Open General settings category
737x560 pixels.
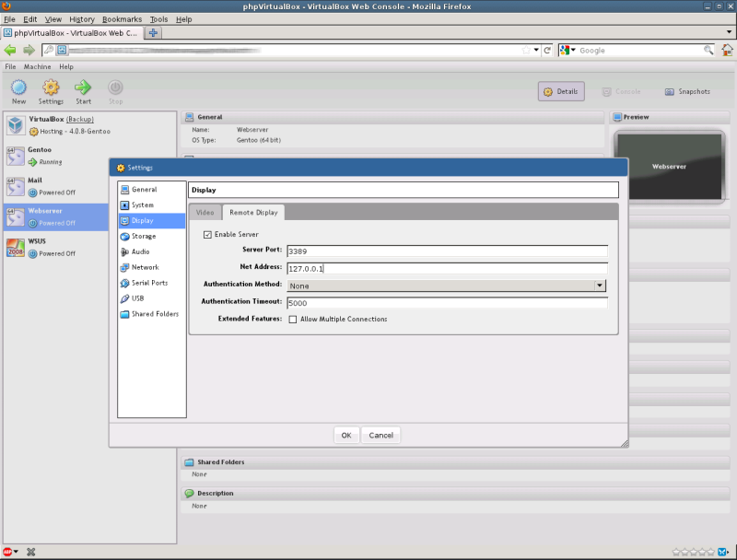(151, 190)
